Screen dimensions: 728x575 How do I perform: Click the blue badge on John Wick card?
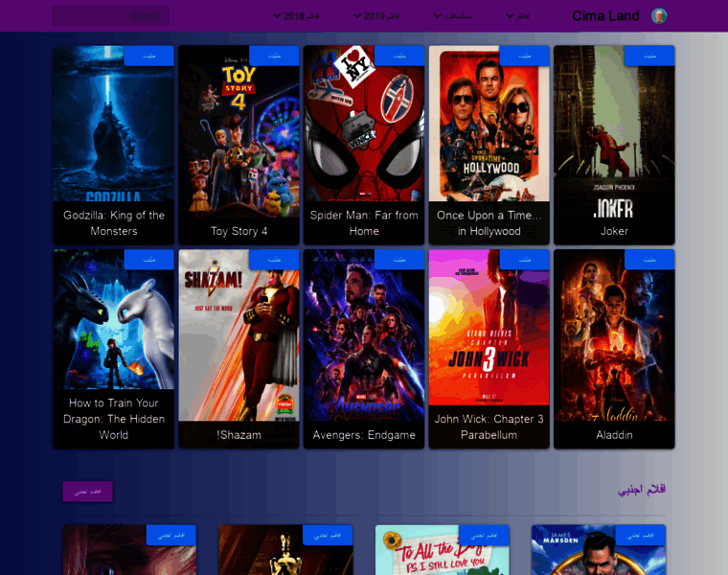pyautogui.click(x=525, y=260)
